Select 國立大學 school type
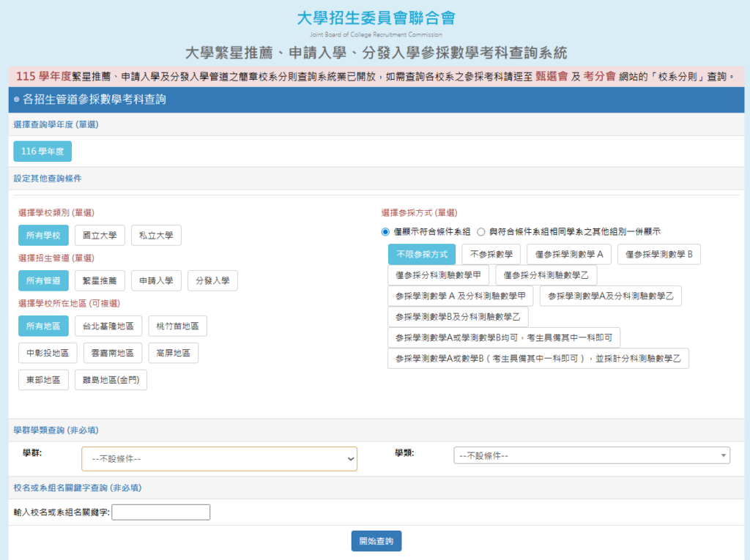 100,235
